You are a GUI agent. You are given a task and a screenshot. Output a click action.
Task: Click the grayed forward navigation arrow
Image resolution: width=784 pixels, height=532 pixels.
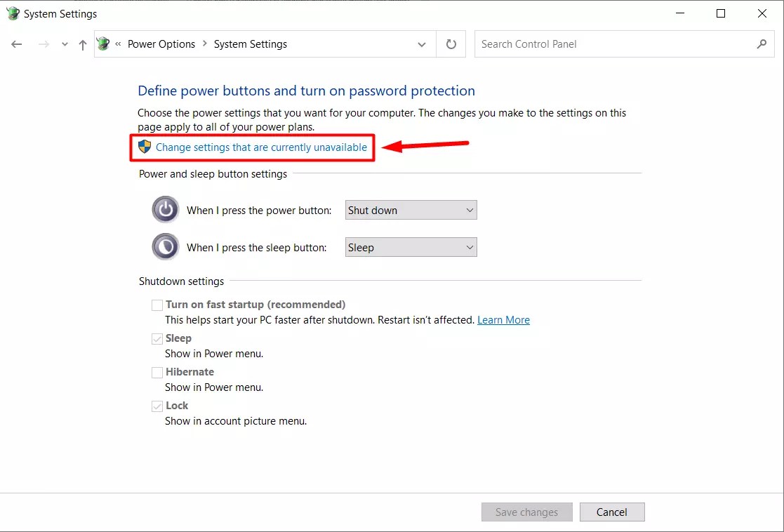(x=43, y=44)
